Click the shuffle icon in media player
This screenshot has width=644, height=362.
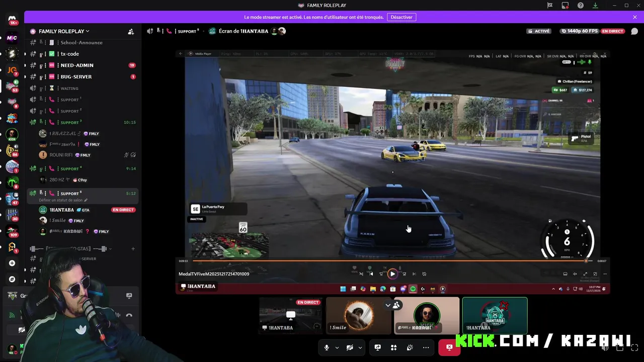point(361,274)
